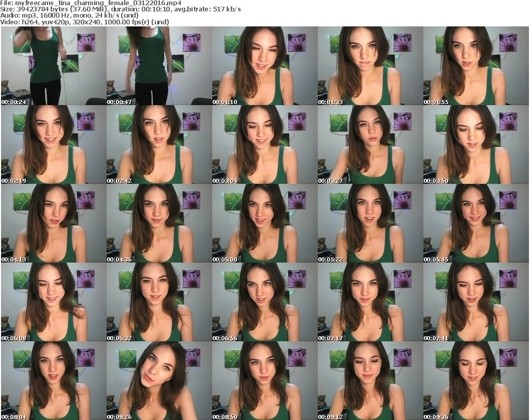Select the thumbnail stamped 00:01:33
This screenshot has height=420, width=530.
(370, 66)
